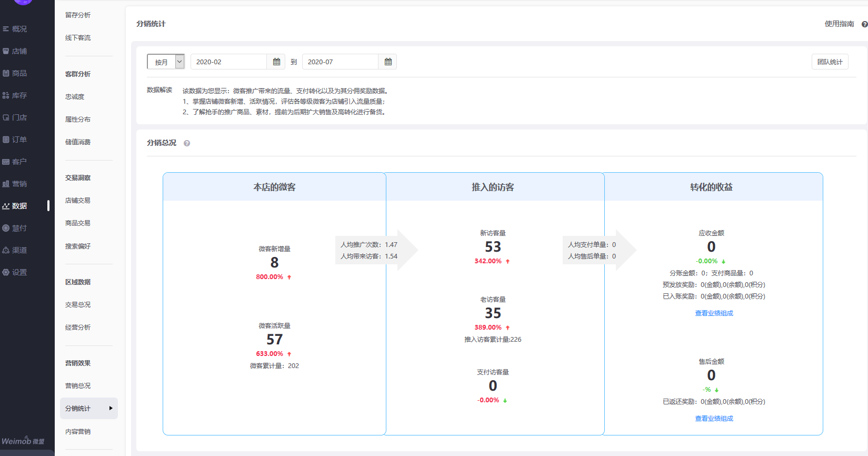Select 忠诚度 in the secondary menu
The height and width of the screenshot is (456, 868).
click(75, 97)
